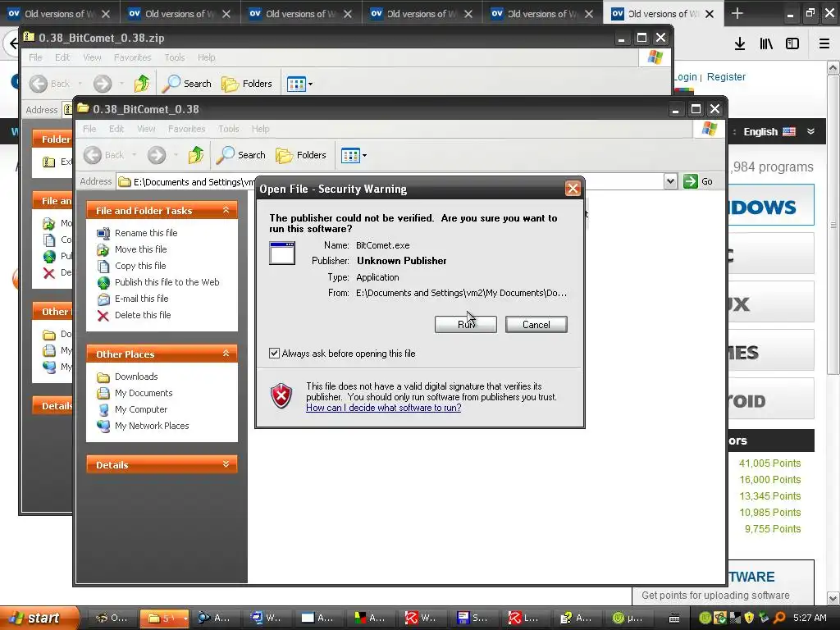Viewport: 840px width, 630px height.
Task: Click Up folder icon in front Explorer window
Action: [x=196, y=155]
